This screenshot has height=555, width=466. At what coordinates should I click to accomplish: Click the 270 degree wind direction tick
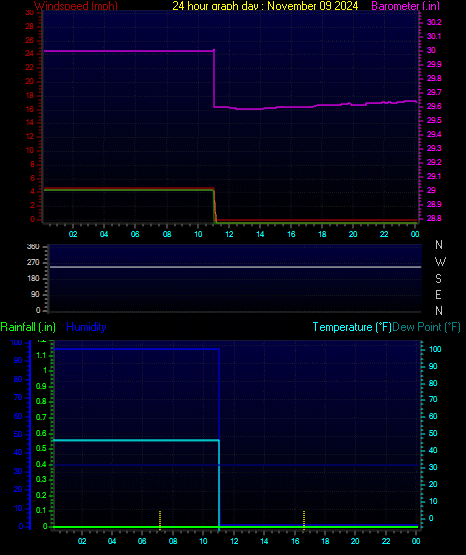[33, 262]
